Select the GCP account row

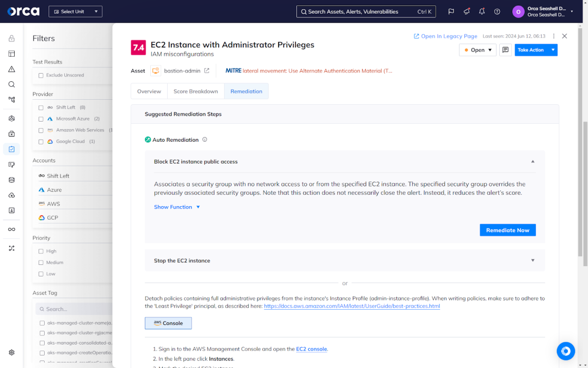click(75, 218)
